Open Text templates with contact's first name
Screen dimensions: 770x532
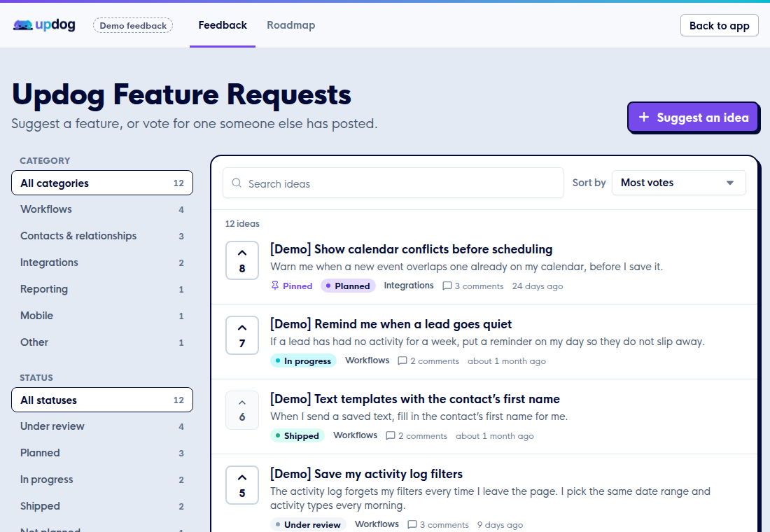pyautogui.click(x=415, y=399)
